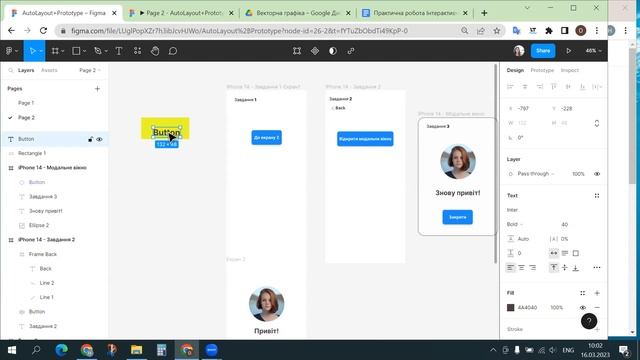Open Fill styles four-dots icon

pyautogui.click(x=582, y=293)
